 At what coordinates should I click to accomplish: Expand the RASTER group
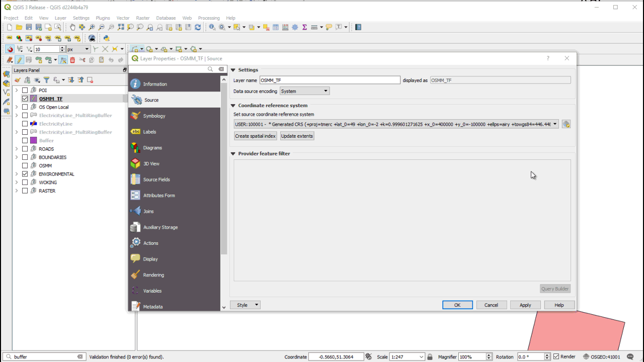[x=17, y=191]
